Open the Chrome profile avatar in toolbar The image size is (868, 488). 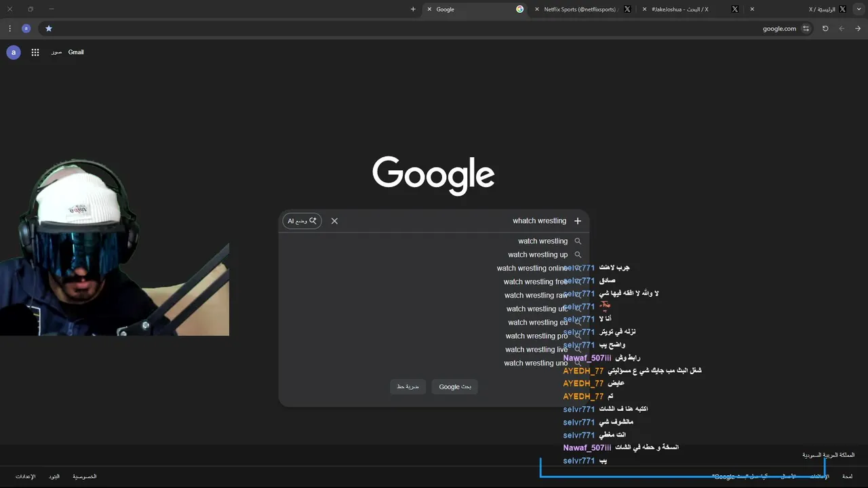point(26,28)
